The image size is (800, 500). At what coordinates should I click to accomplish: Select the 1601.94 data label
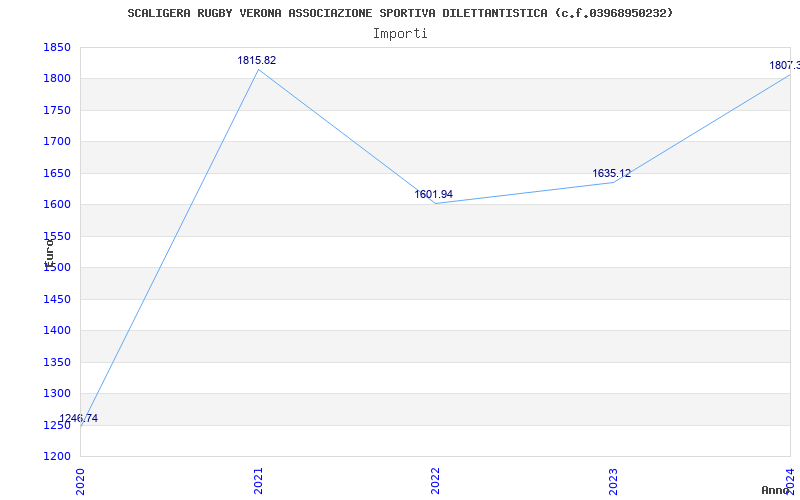click(x=433, y=194)
